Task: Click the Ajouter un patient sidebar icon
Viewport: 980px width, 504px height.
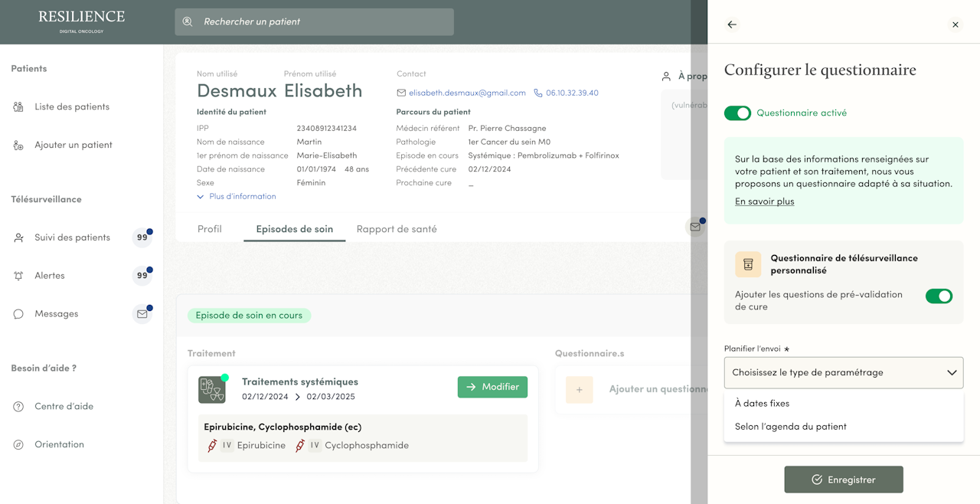Action: click(x=18, y=146)
